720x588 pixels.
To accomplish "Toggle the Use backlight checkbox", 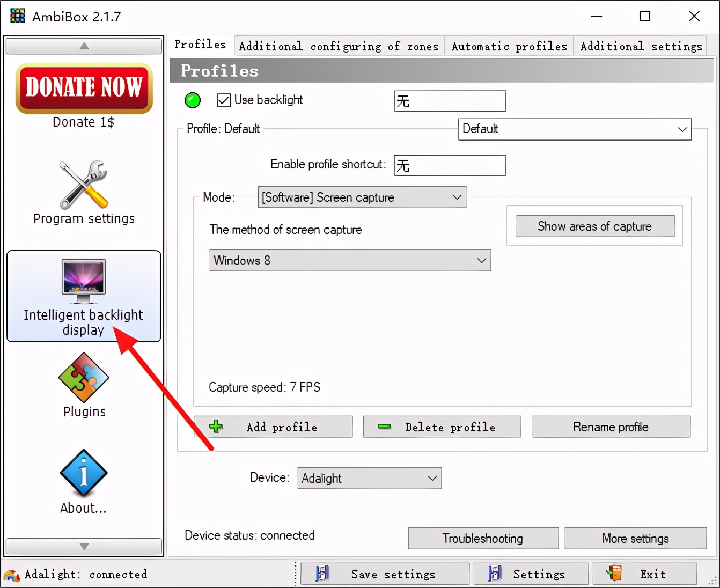I will (224, 100).
